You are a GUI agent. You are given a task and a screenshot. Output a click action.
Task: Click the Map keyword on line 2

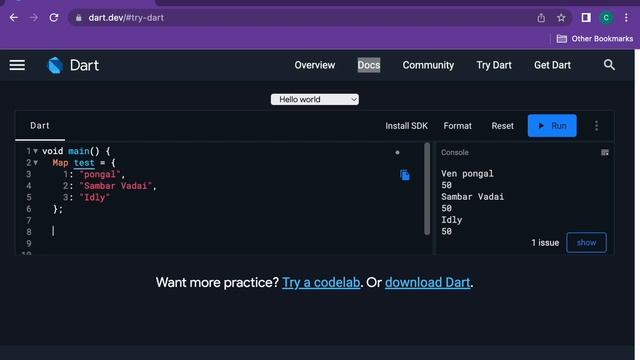click(60, 163)
